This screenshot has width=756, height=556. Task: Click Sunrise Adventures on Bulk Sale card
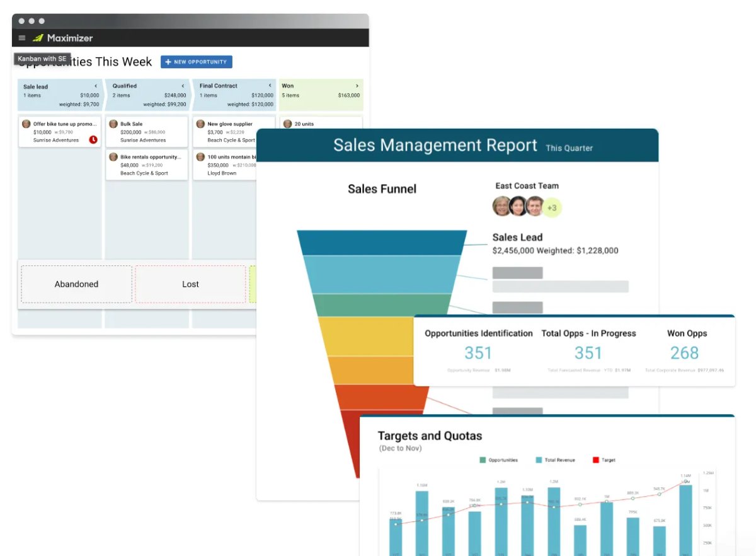(144, 140)
